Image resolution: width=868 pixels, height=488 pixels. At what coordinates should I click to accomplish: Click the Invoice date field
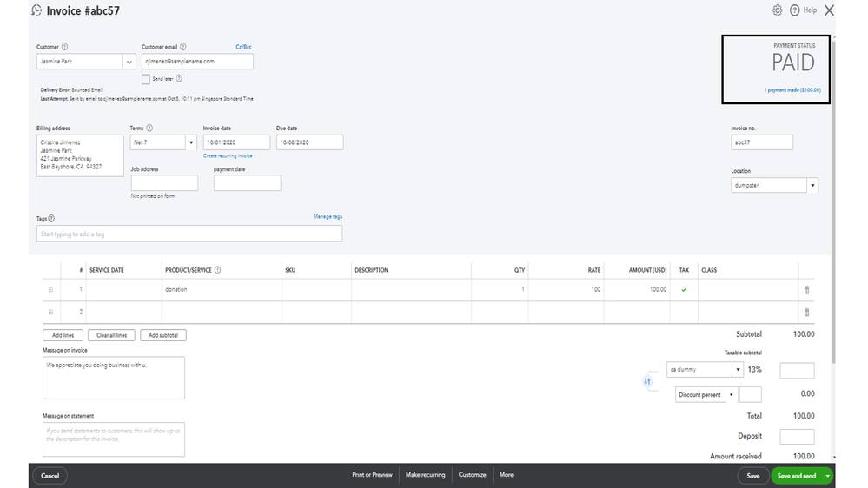point(236,142)
